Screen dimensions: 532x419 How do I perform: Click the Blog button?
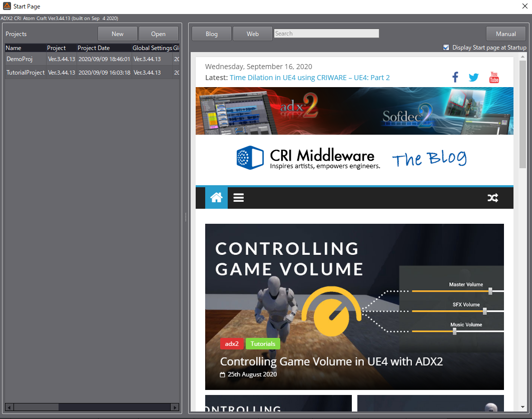tap(212, 34)
